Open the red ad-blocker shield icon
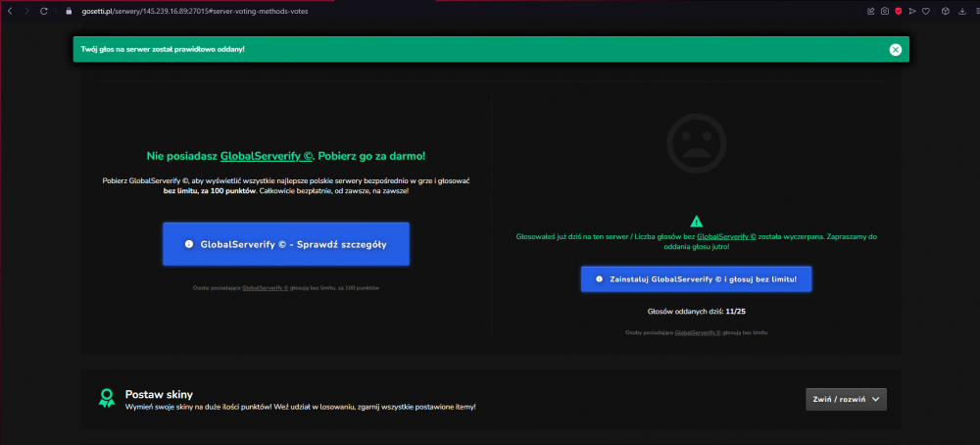The width and height of the screenshot is (980, 445). click(x=899, y=11)
